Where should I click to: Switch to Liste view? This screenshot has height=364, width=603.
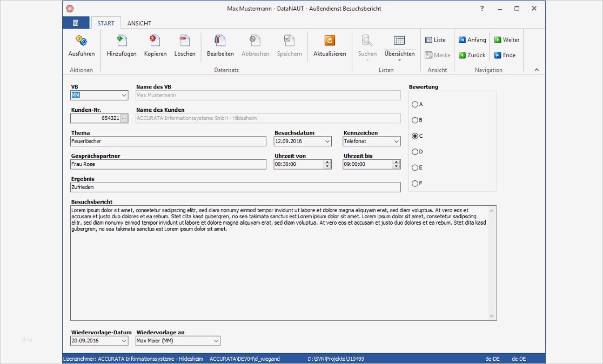pos(435,39)
